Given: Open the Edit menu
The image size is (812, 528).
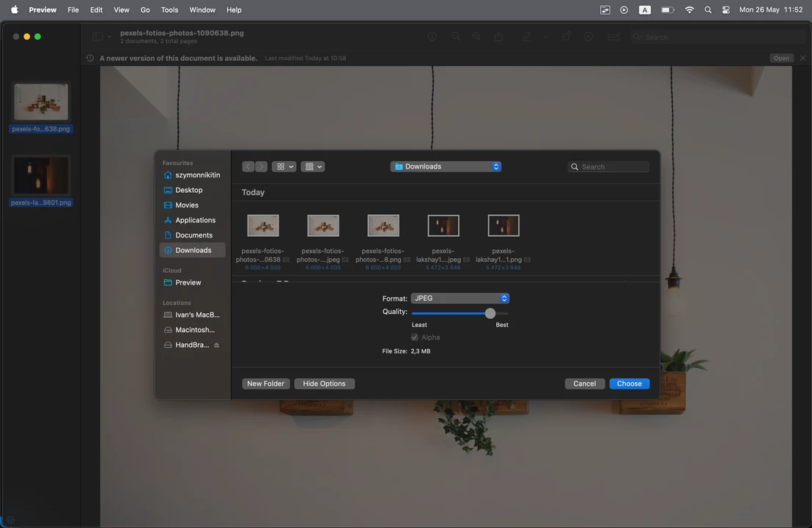Looking at the screenshot, I should tap(96, 10).
